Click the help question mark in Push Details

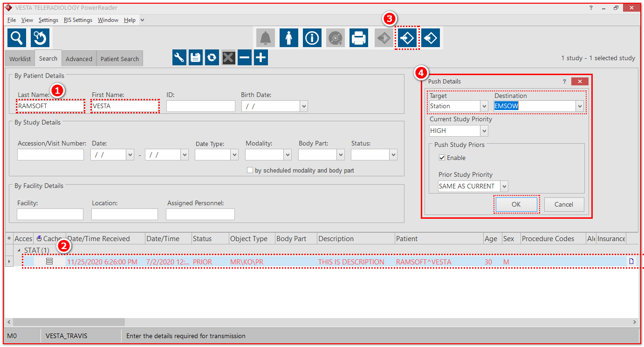coord(564,81)
